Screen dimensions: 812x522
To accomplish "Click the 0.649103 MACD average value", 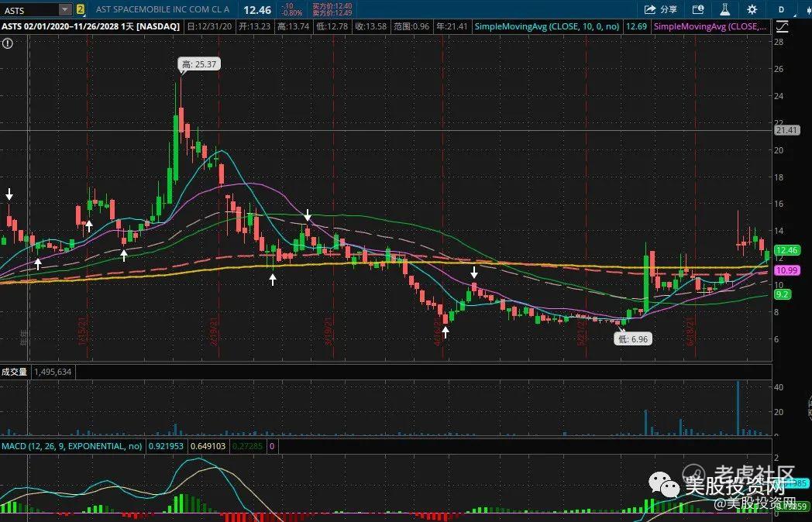I will click(x=208, y=446).
